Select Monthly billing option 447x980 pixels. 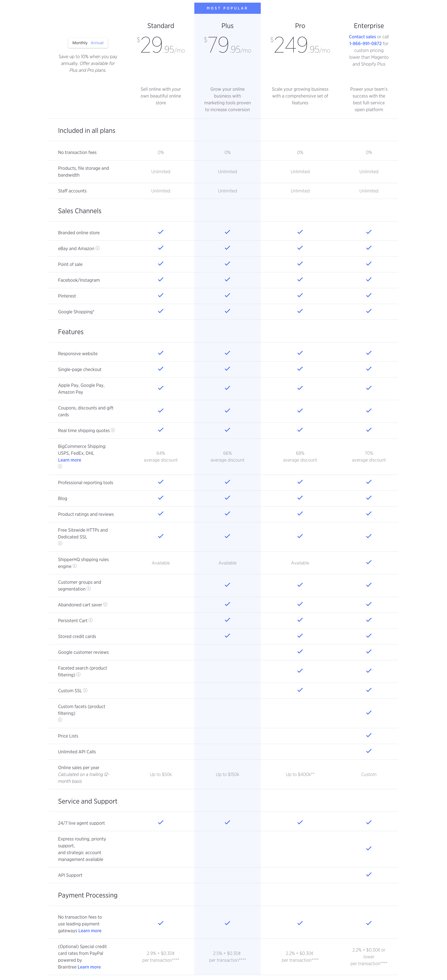pos(80,43)
